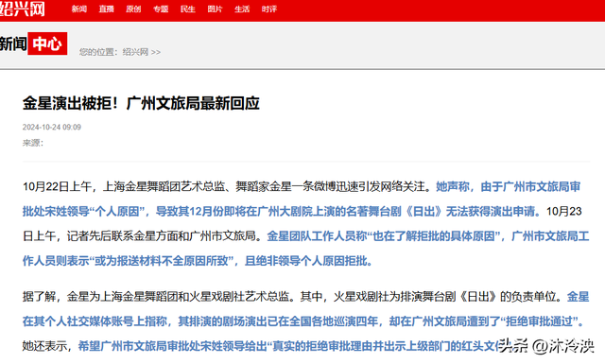Image resolution: width=605 pixels, height=364 pixels.
Task: Select 专题 in the top navigation
Action: (161, 9)
